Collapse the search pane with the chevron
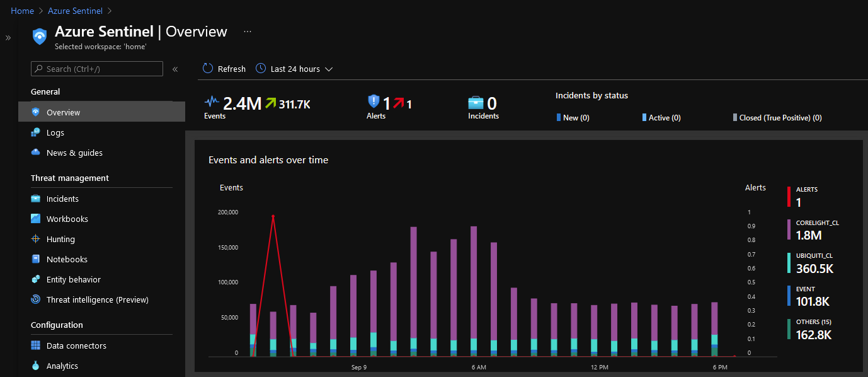Image resolution: width=868 pixels, height=377 pixels. click(175, 69)
